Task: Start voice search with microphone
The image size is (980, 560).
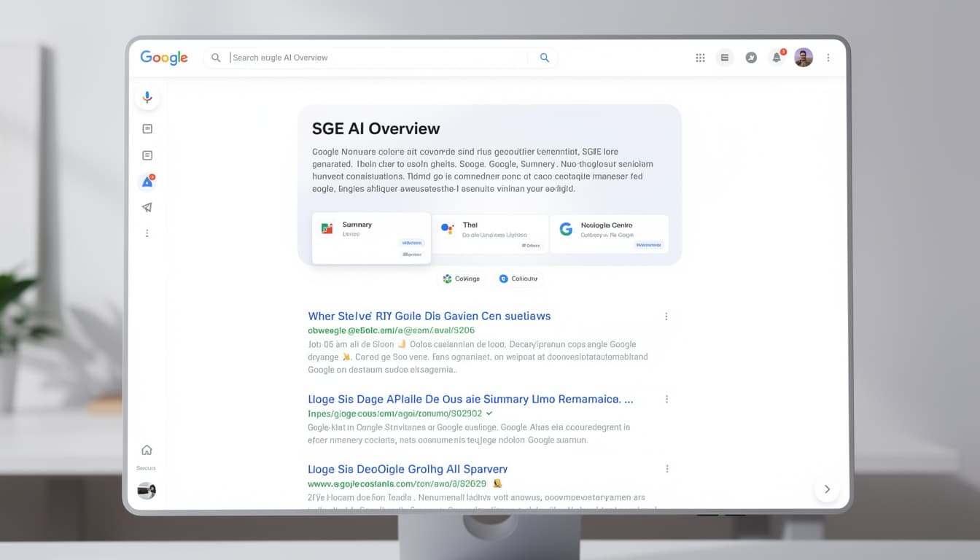Action: 147,98
